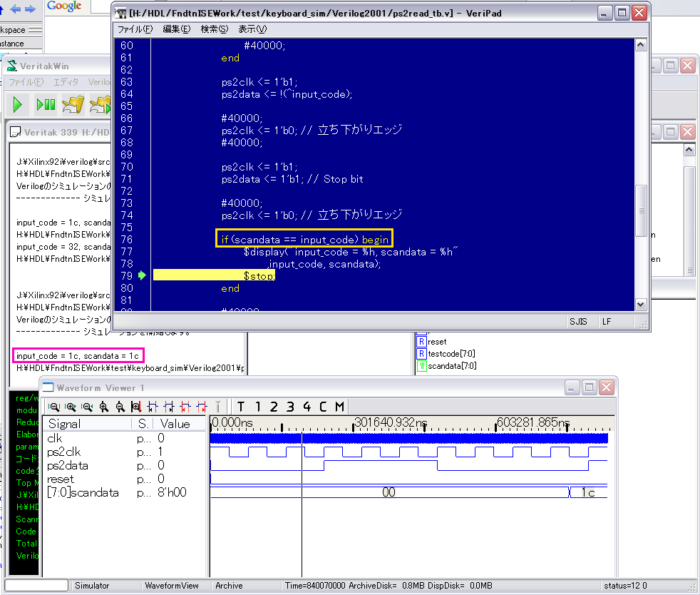Select the ps2clk signal row
This screenshot has height=595, width=700.
point(125,452)
